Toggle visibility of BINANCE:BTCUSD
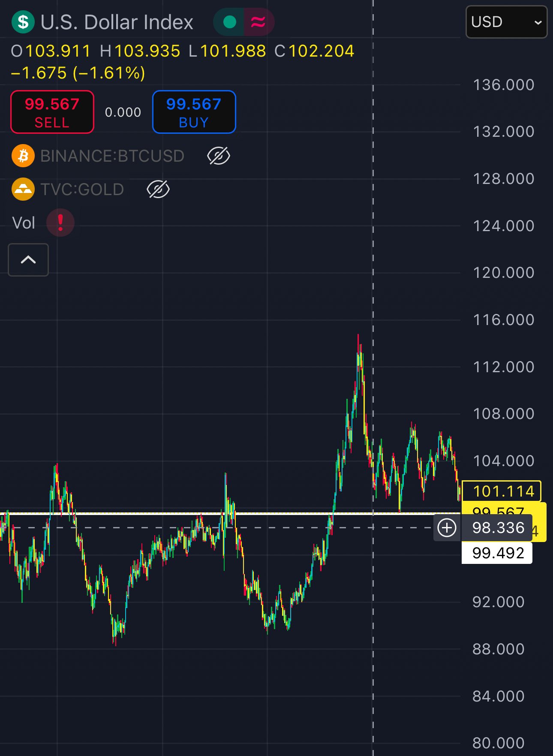Viewport: 553px width, 756px height. click(219, 156)
